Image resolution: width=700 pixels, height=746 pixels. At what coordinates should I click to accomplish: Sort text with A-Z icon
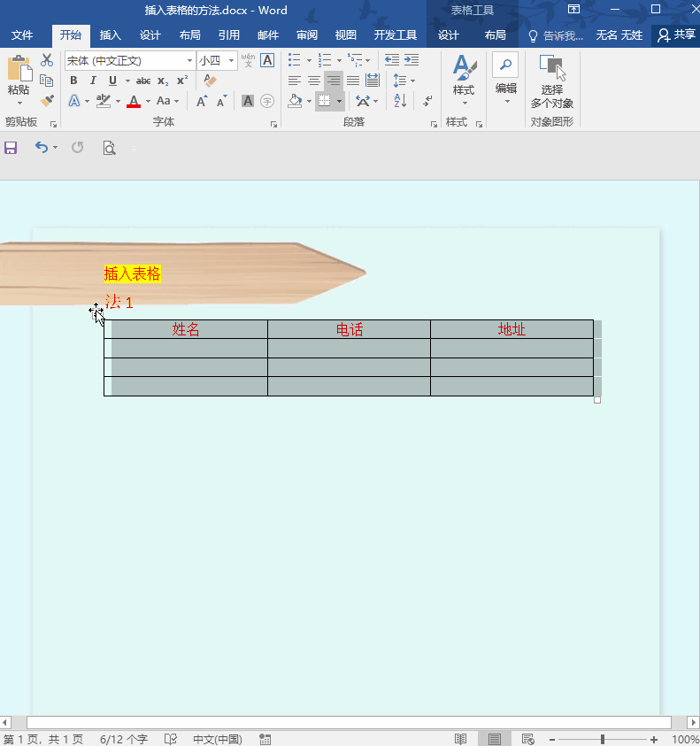pyautogui.click(x=400, y=100)
